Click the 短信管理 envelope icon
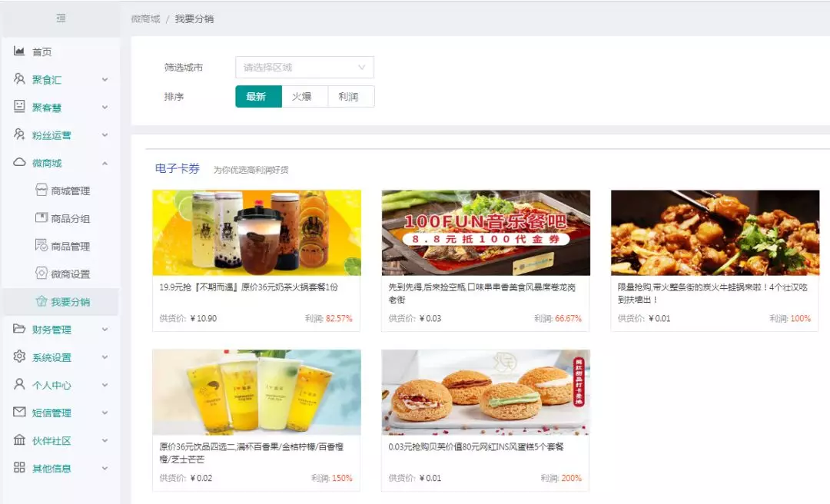This screenshot has width=830, height=504. (x=19, y=412)
